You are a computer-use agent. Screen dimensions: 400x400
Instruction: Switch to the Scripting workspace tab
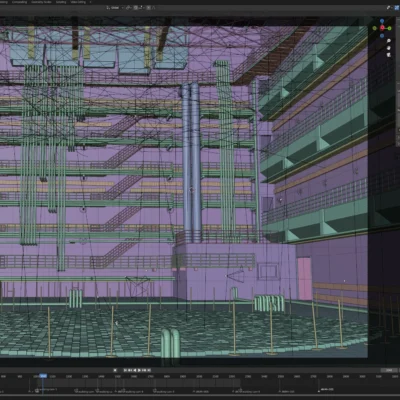(x=61, y=2)
